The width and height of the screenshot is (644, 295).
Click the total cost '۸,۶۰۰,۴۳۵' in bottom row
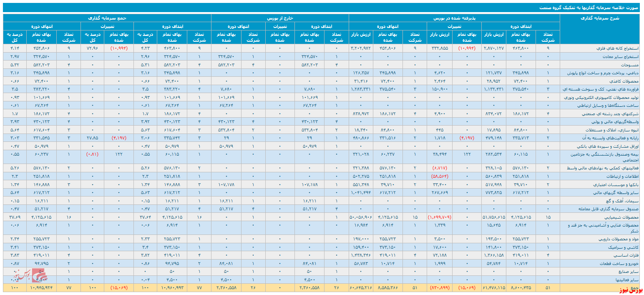pyautogui.click(x=520, y=288)
